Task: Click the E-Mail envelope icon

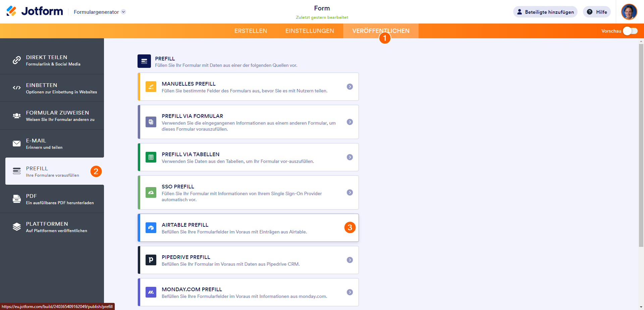Action: (17, 143)
